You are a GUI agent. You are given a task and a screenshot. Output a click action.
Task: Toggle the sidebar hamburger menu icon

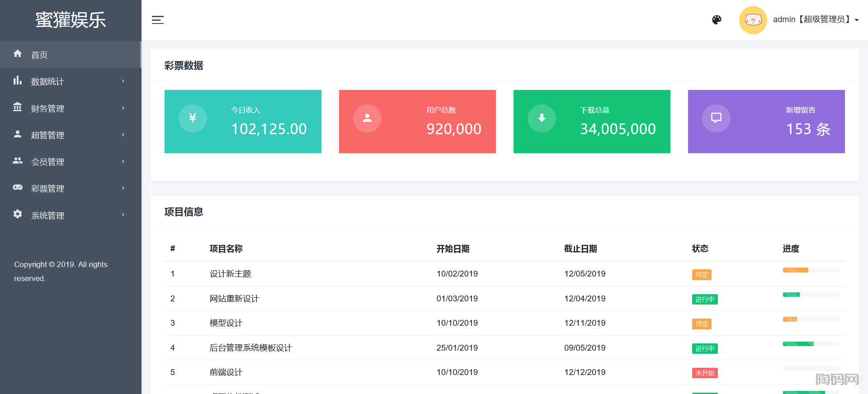158,20
